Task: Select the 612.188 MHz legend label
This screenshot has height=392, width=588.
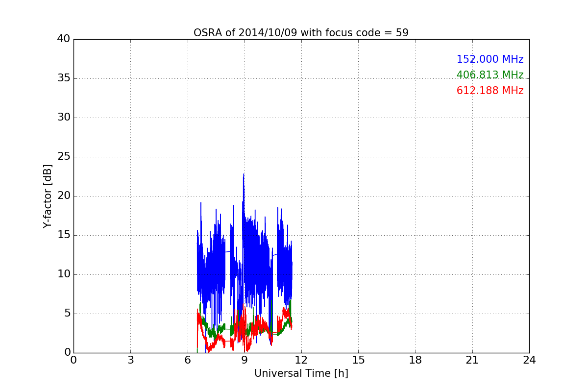Action: pos(490,91)
